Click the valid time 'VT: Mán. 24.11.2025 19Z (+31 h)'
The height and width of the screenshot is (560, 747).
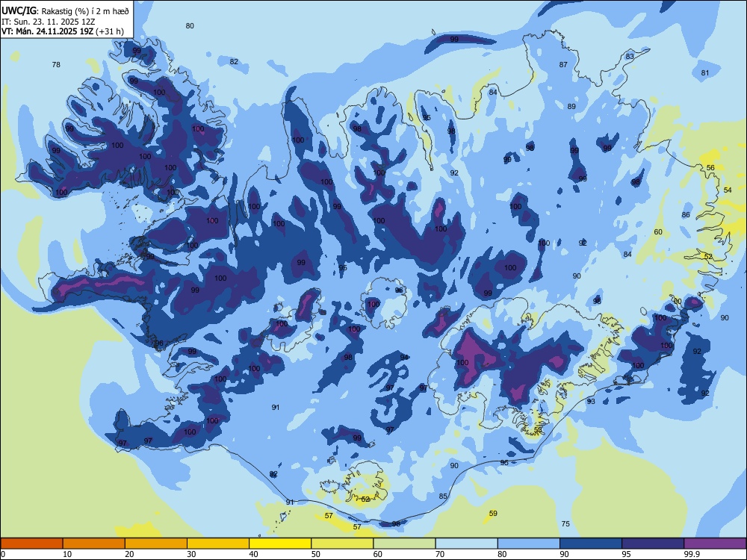point(63,31)
